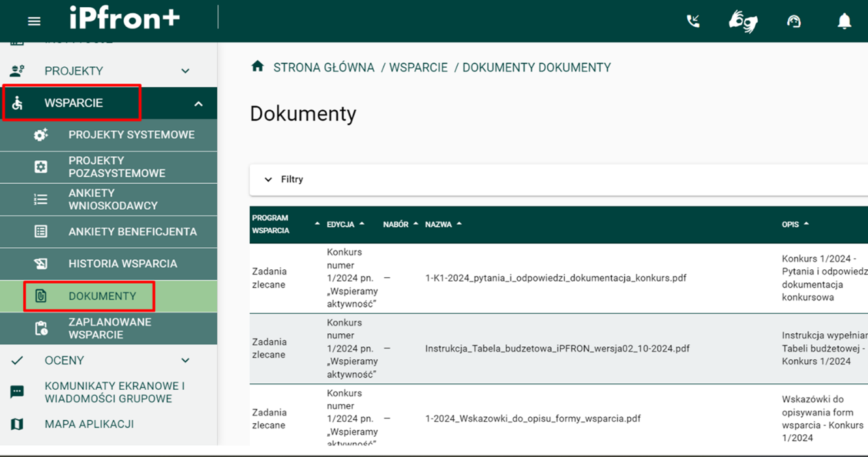Open the sign language interpreter icon
Image resolution: width=868 pixels, height=457 pixels.
coord(743,22)
